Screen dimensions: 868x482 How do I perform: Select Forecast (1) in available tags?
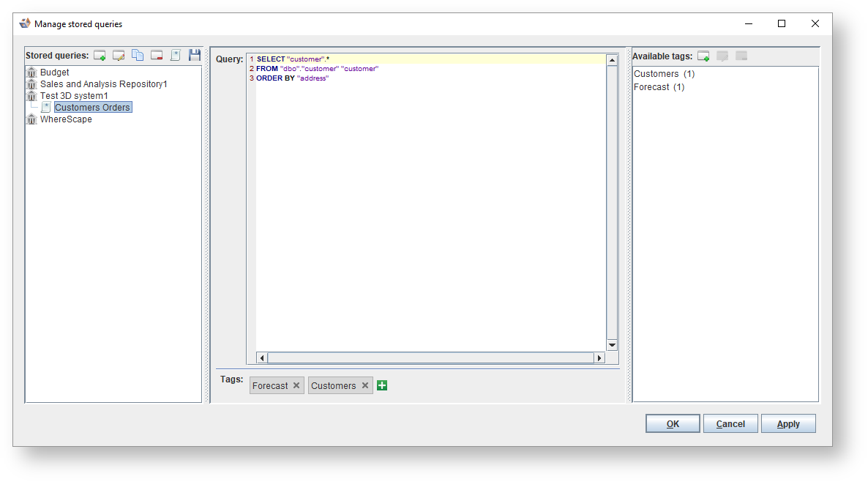(659, 87)
